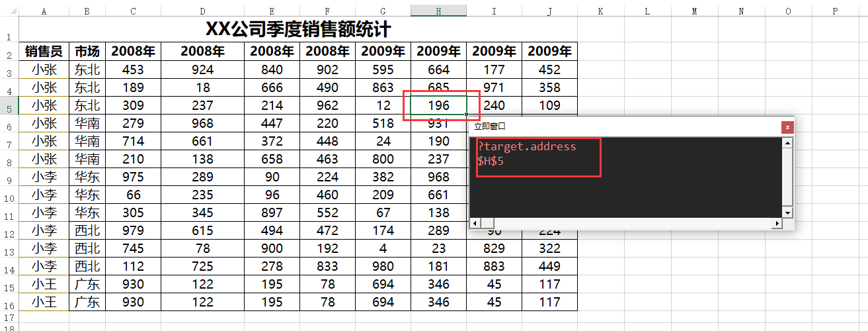Click the XX公司季度销售额统计 title cell

pyautogui.click(x=298, y=30)
